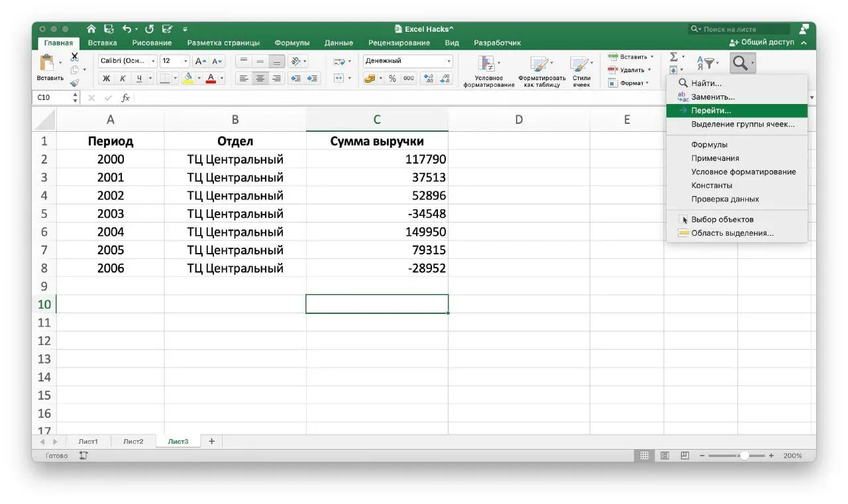The width and height of the screenshot is (848, 504).
Task: Click the Insert Function fx icon
Action: [125, 97]
